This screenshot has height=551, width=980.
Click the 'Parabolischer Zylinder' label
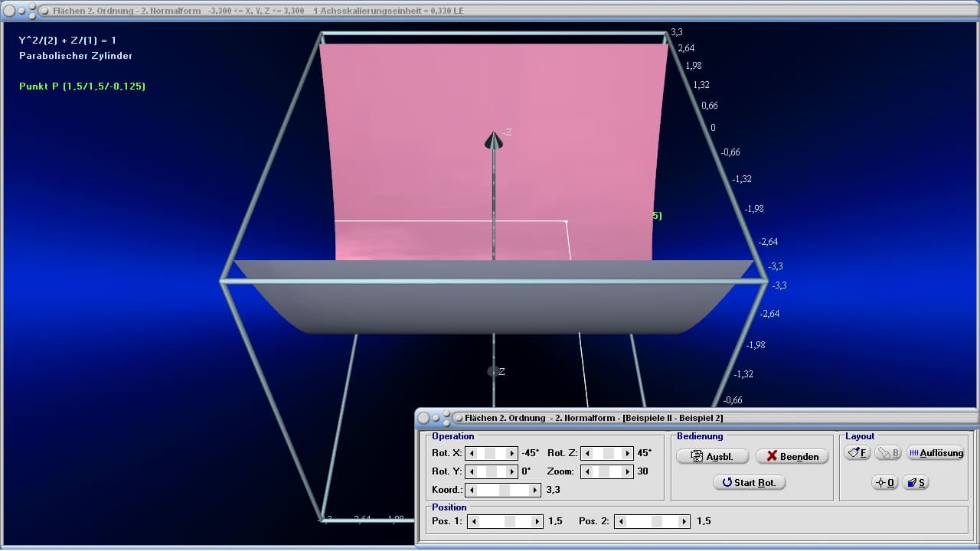(x=76, y=56)
